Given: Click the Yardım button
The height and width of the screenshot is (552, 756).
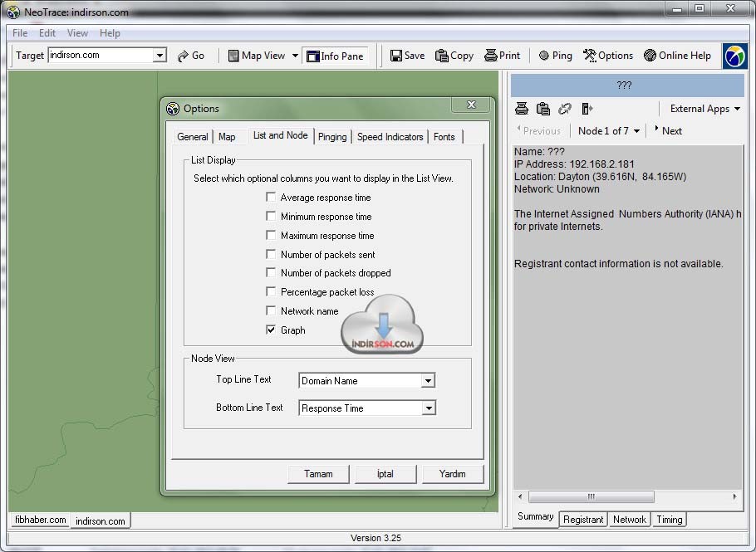Looking at the screenshot, I should point(452,474).
